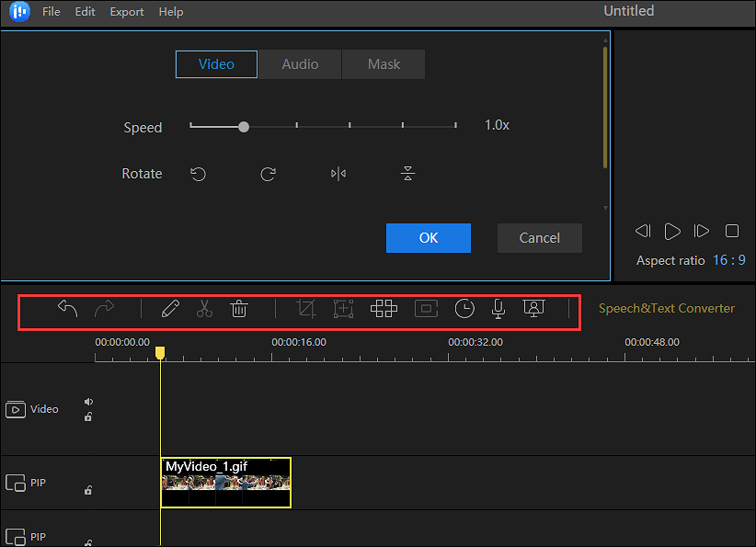Click the screen recorder presenter icon
The image size is (756, 547).
533,309
